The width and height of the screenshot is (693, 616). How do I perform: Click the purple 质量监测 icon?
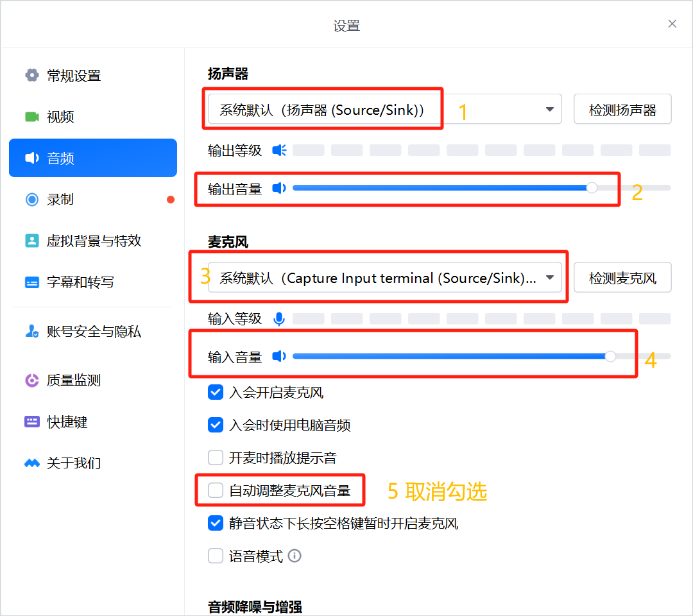click(32, 381)
